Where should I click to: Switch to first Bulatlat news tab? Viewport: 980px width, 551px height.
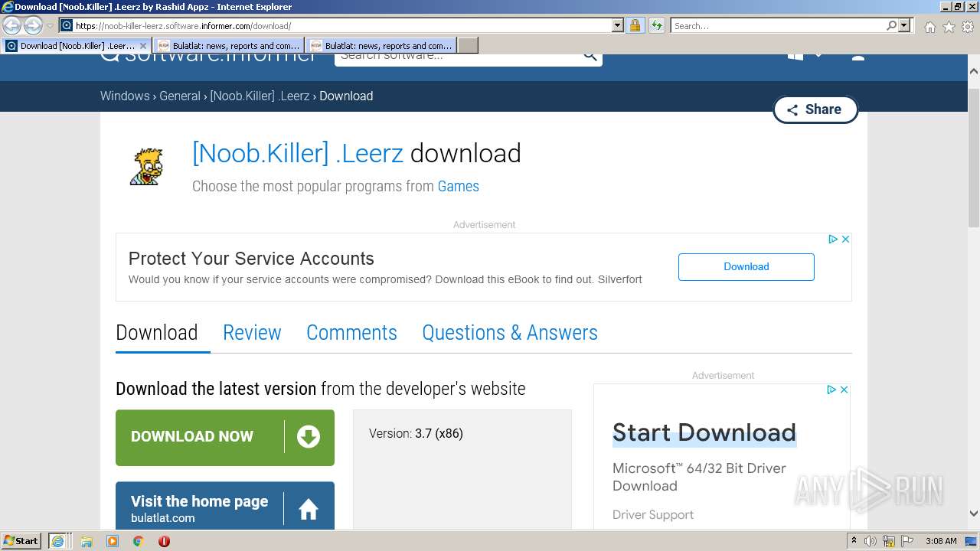coord(228,46)
